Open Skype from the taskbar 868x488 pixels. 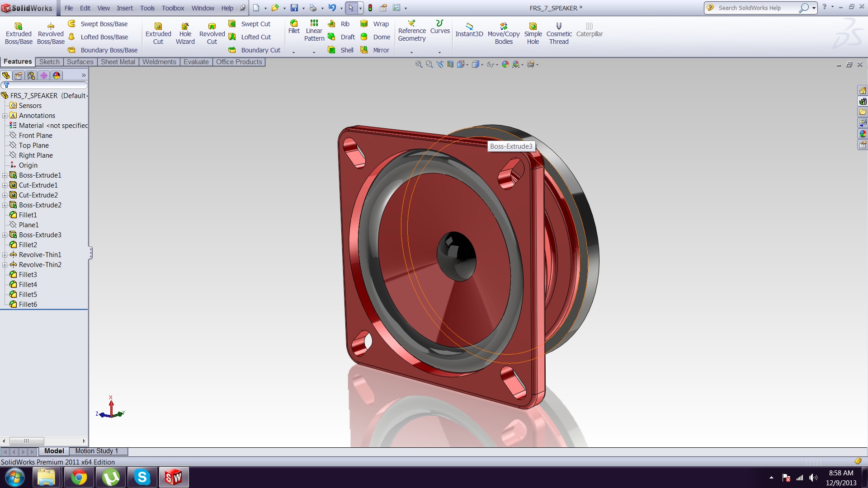tap(142, 477)
